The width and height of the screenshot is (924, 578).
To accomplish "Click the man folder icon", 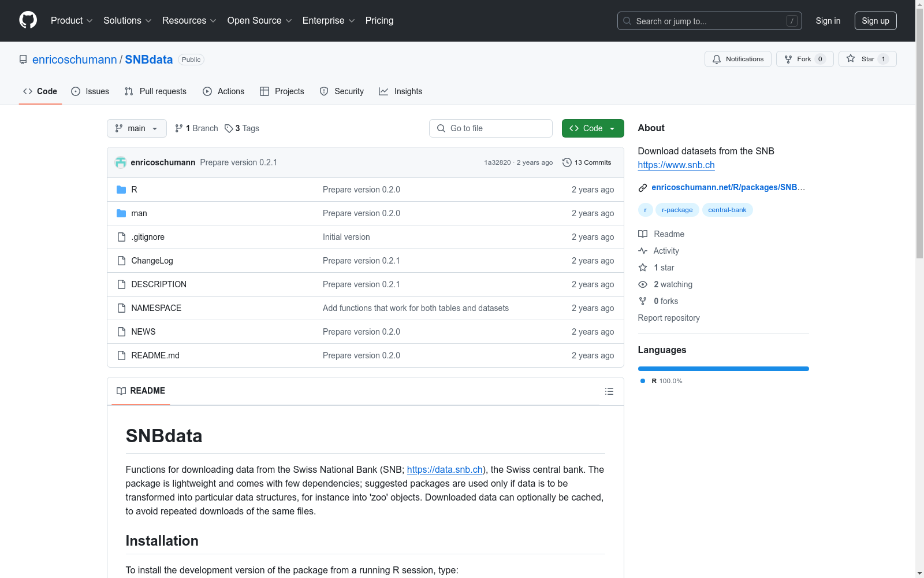I will coord(121,213).
